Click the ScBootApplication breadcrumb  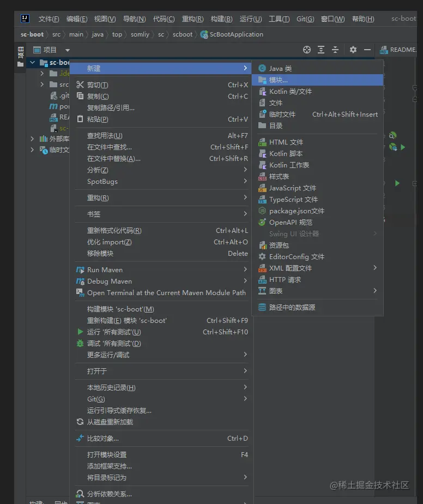pos(232,34)
